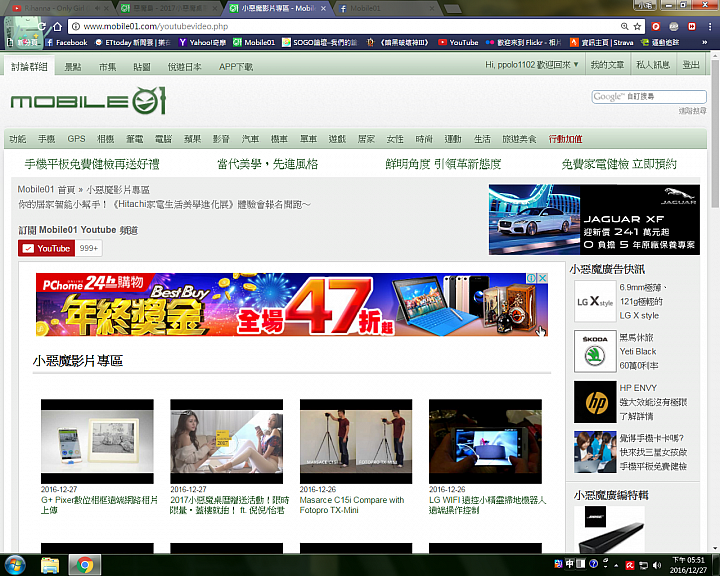This screenshot has width=720, height=576.
Task: Open the 旅遊美食 category menu
Action: [519, 139]
